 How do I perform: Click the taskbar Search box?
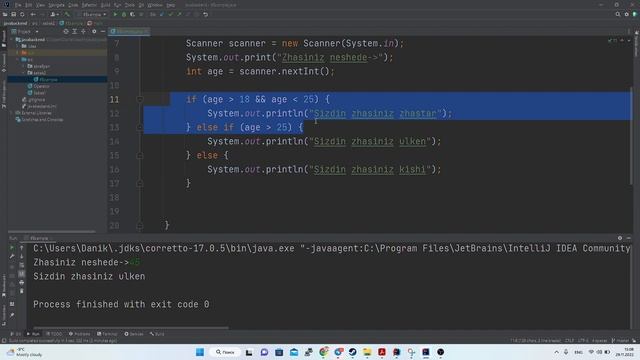click(x=225, y=352)
